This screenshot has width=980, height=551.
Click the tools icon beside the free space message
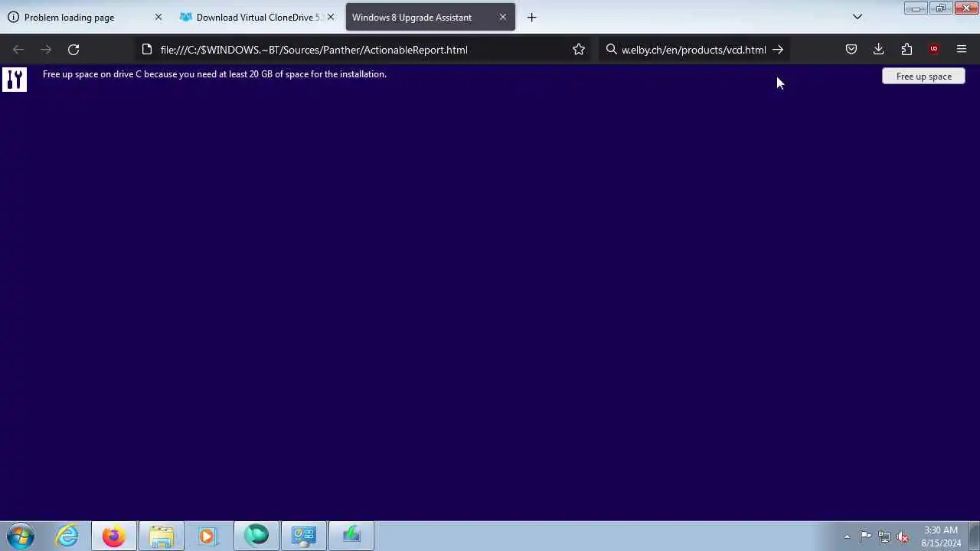point(15,80)
